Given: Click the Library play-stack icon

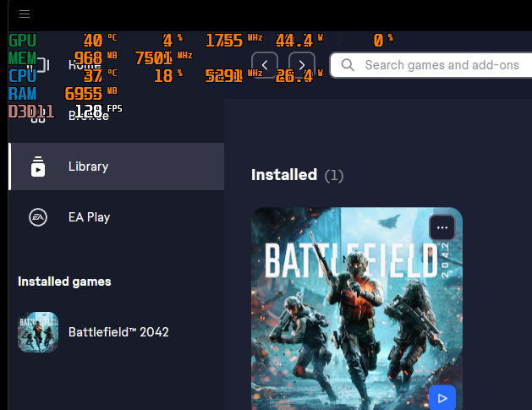Looking at the screenshot, I should click(38, 167).
